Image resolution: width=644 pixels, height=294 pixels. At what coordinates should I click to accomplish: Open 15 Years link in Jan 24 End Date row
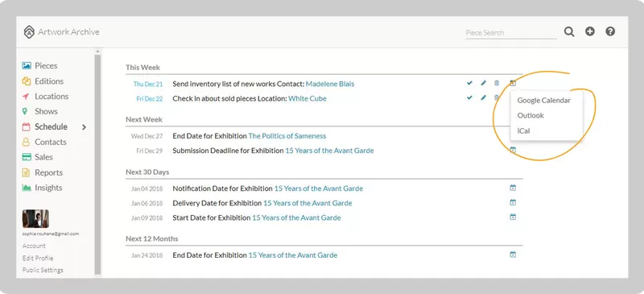pyautogui.click(x=293, y=255)
